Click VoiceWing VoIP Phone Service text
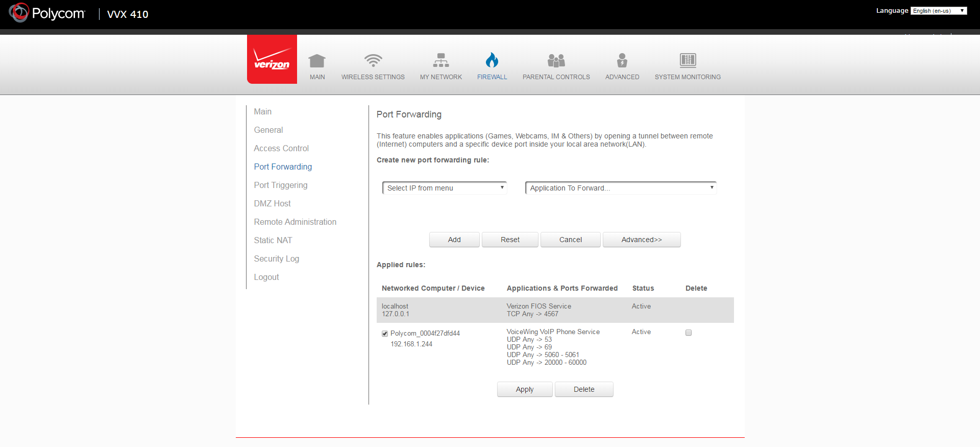 tap(553, 332)
